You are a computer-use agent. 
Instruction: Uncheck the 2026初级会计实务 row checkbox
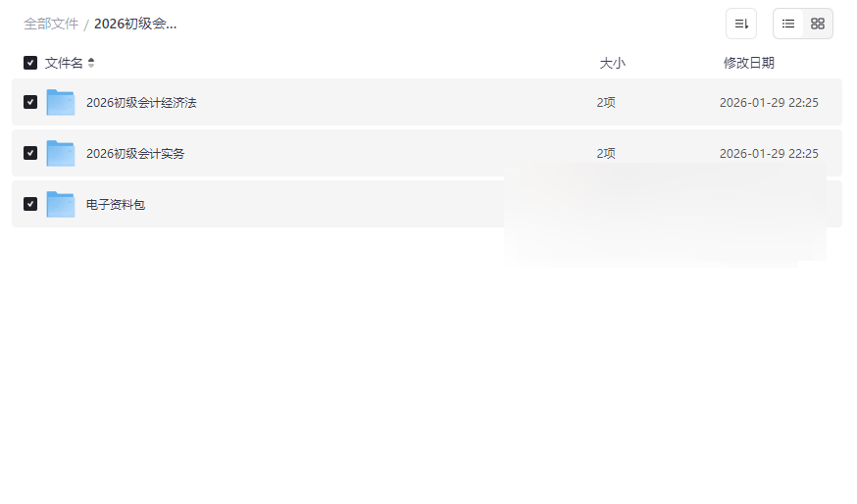30,153
